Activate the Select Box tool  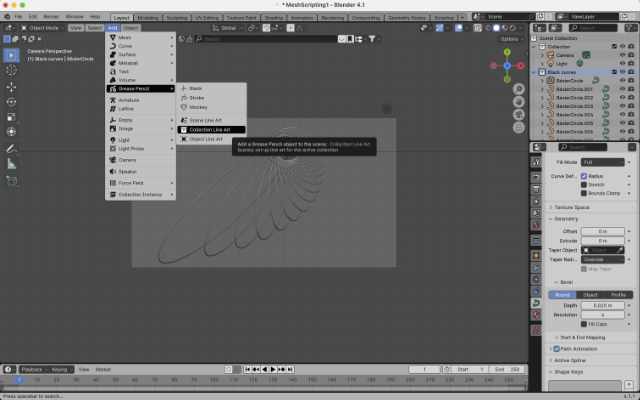click(11, 55)
